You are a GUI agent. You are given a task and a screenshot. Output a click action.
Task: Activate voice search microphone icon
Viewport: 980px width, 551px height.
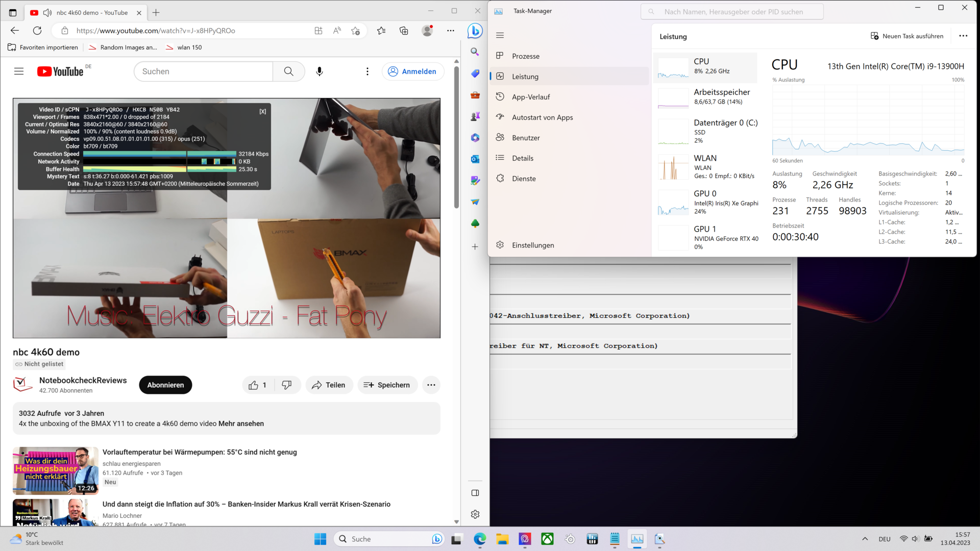320,71
